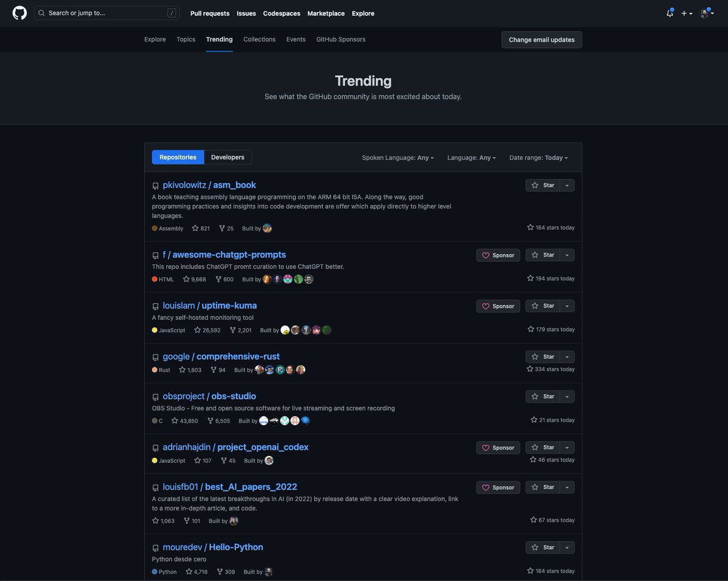Star the project_openai_codex repository
The height and width of the screenshot is (581, 728).
pos(542,448)
